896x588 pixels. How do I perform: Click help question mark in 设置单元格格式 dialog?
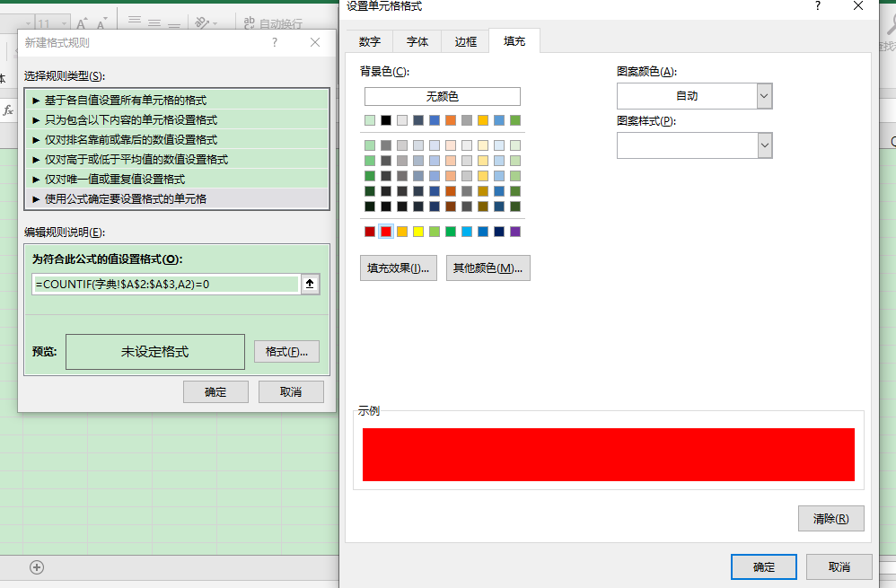[x=818, y=5]
